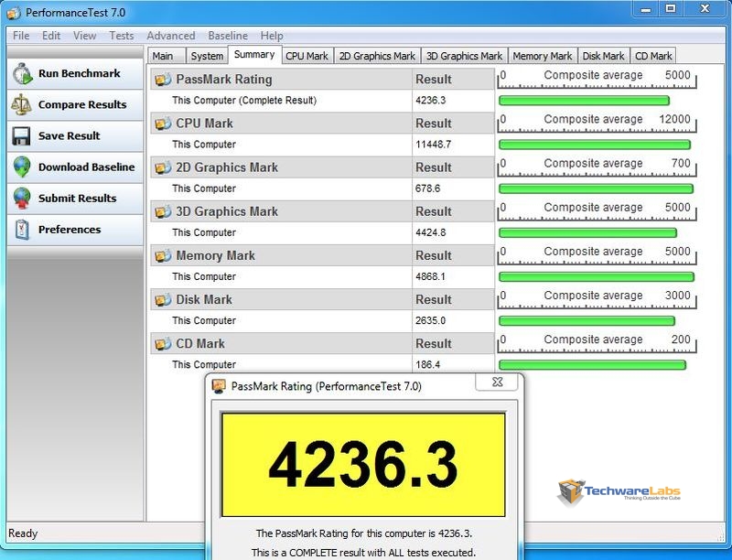Click the 2D Graphics Mark row icon
This screenshot has height=560, width=732.
click(x=163, y=167)
